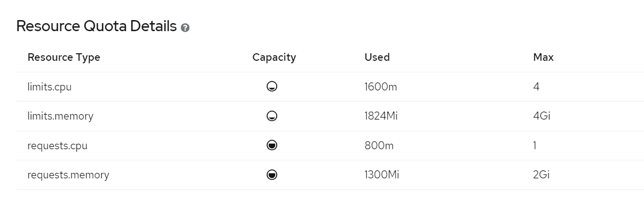Viewport: 644px width, 204px height.
Task: Click the 1600m used value
Action: [x=381, y=87]
